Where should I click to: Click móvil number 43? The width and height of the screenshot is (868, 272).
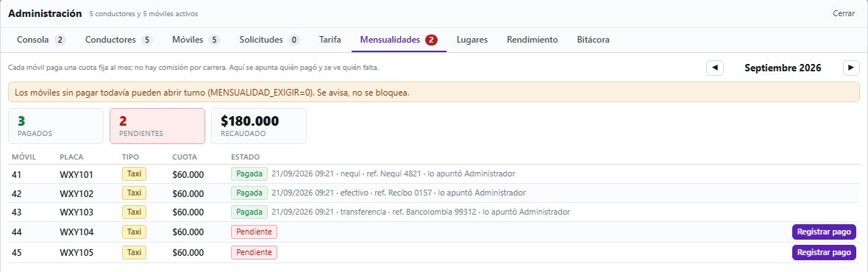coord(17,212)
